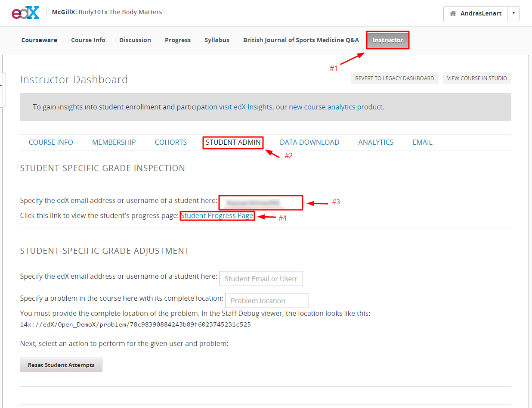Click the example i4x problem location text
Screen dimensions: 532x408
(x=136, y=324)
